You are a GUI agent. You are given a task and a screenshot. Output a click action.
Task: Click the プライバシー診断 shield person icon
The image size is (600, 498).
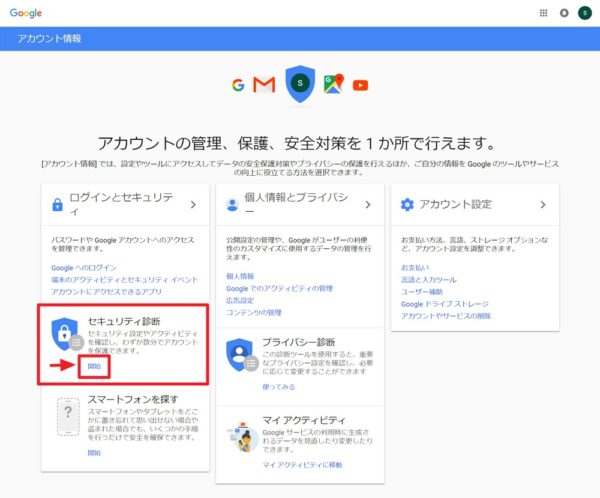242,354
